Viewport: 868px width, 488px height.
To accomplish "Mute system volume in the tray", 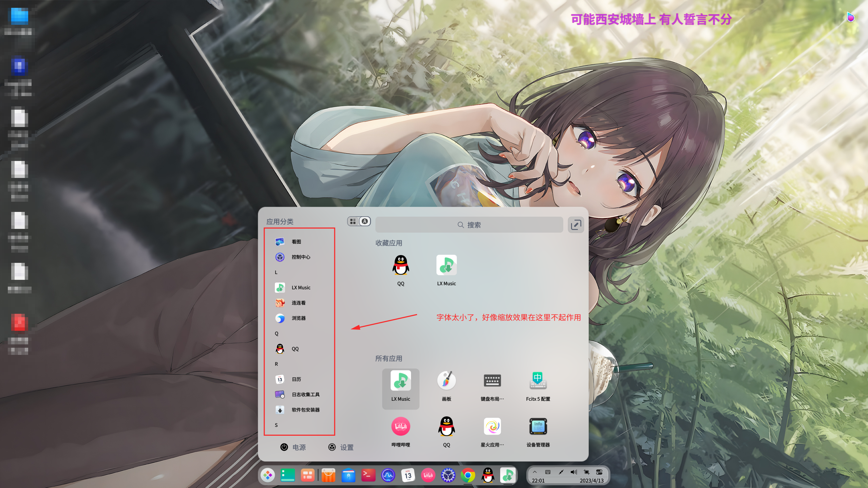I will (573, 472).
